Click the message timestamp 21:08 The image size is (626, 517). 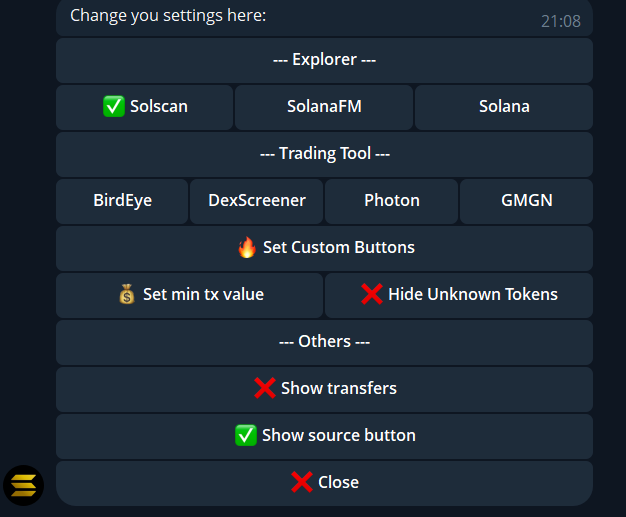[560, 21]
